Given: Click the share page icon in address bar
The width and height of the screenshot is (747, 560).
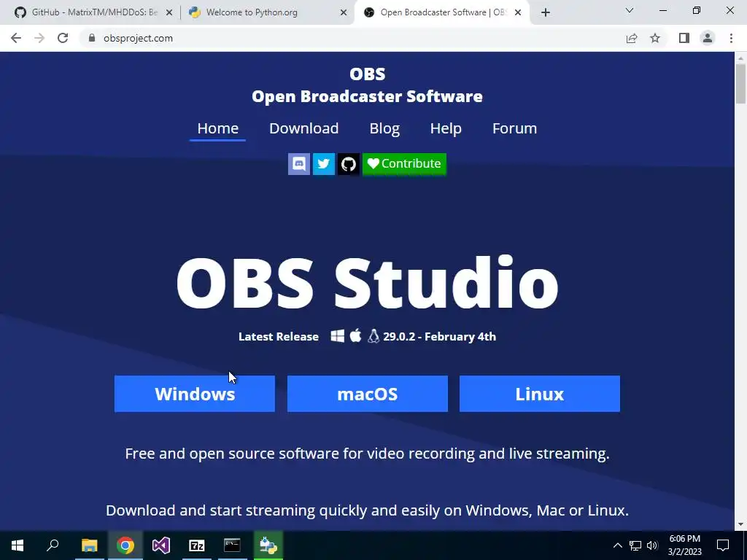Looking at the screenshot, I should pos(632,38).
